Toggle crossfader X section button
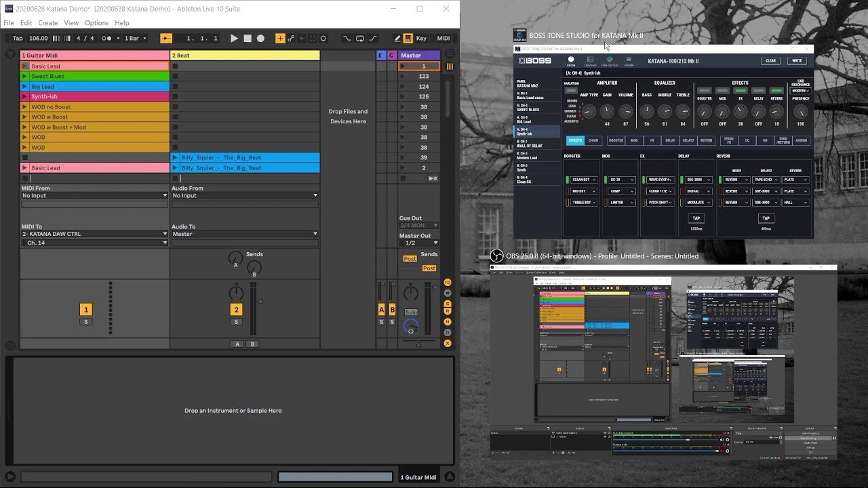Screen dimensions: 868x488 coord(448,343)
